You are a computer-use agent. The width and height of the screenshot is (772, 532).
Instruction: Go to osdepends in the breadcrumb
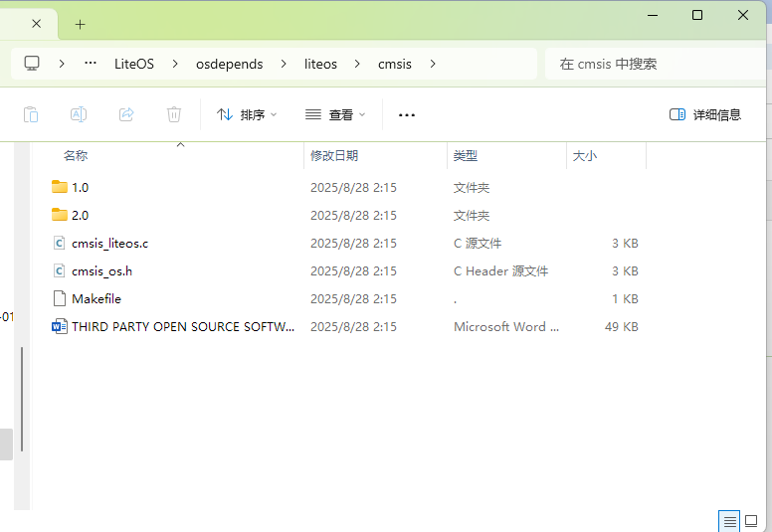(x=230, y=64)
